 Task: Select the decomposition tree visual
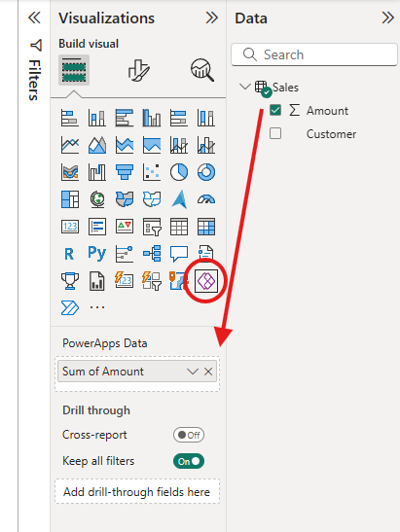(x=152, y=254)
